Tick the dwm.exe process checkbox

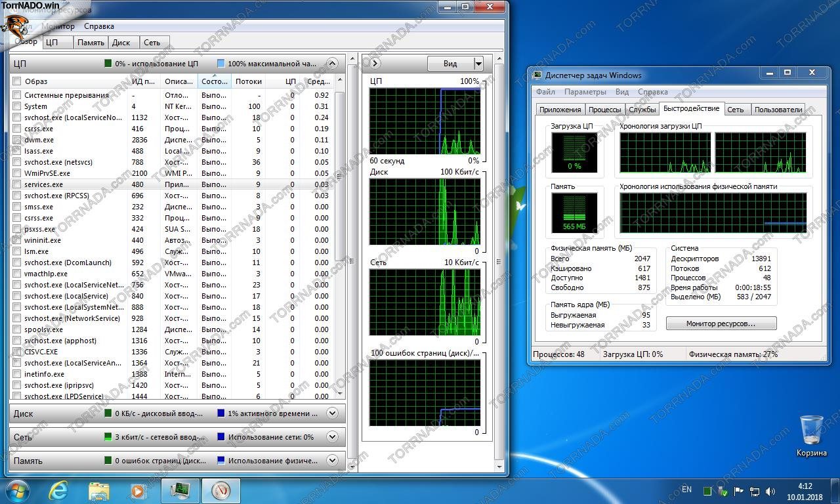(17, 140)
